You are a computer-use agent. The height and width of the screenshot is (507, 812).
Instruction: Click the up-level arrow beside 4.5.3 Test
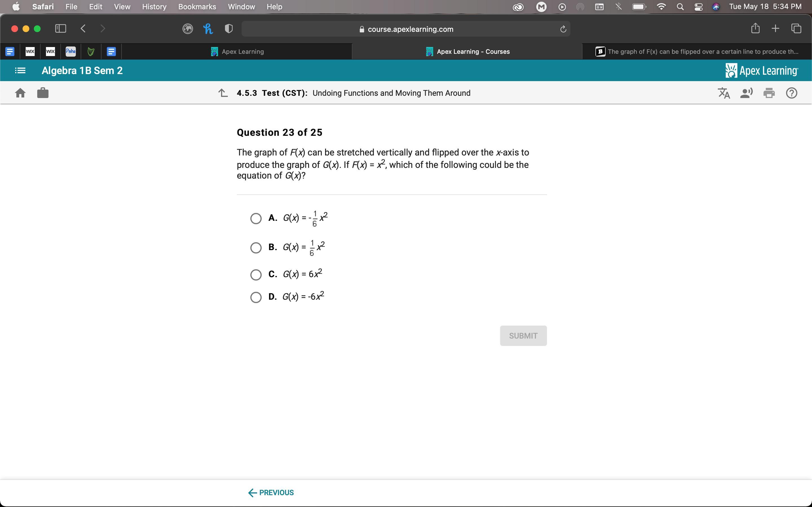223,93
